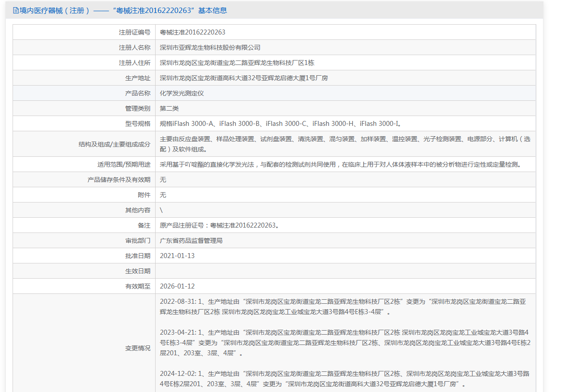Click the 产品储存条件及有效期 row label
Viewport: 565px width, 392px height.
(x=119, y=180)
